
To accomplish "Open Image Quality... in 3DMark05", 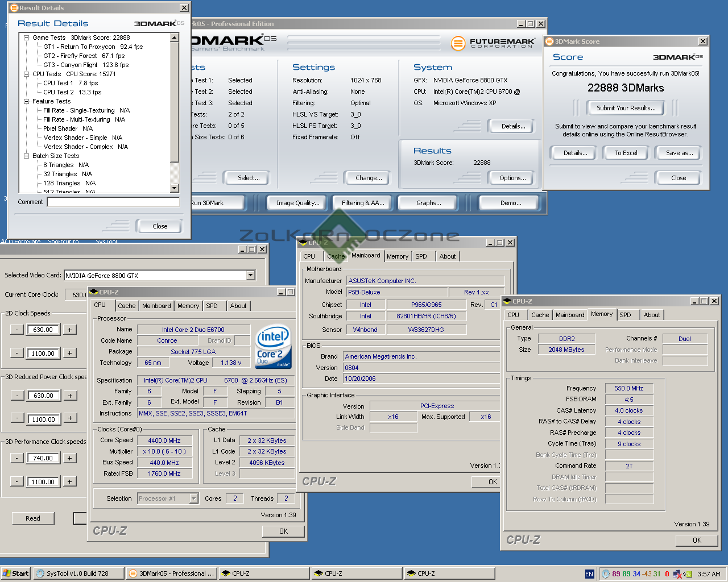I will pyautogui.click(x=297, y=203).
